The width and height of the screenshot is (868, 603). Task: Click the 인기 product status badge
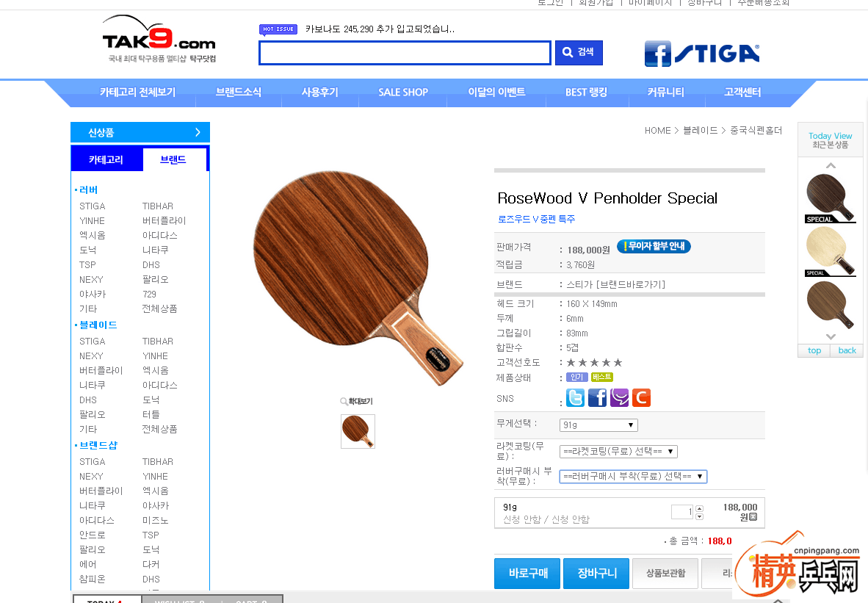(576, 377)
